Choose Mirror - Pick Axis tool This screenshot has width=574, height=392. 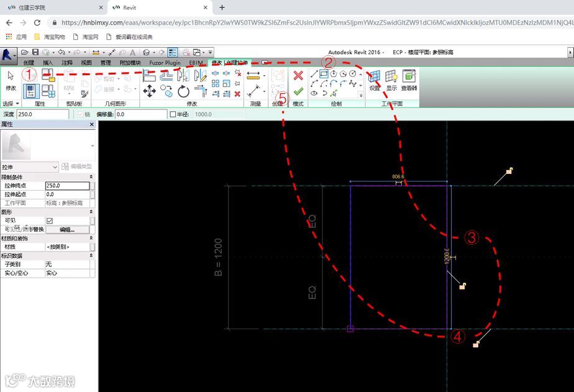[183, 75]
